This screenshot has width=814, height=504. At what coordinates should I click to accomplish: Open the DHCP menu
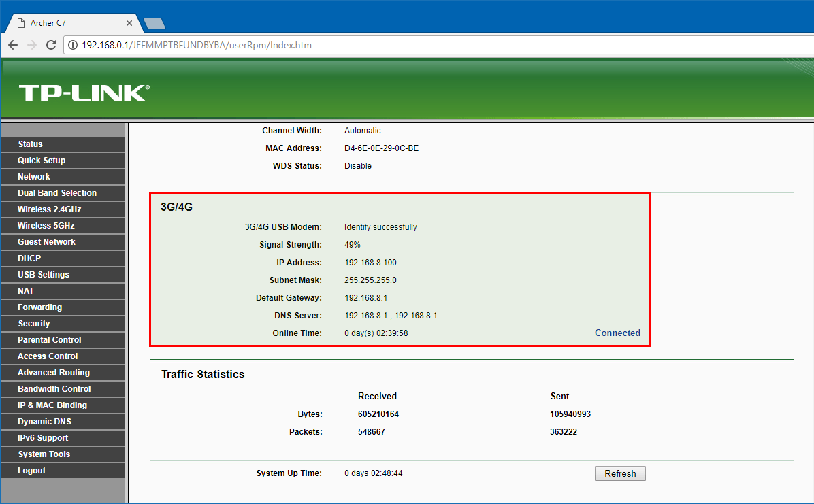(63, 258)
